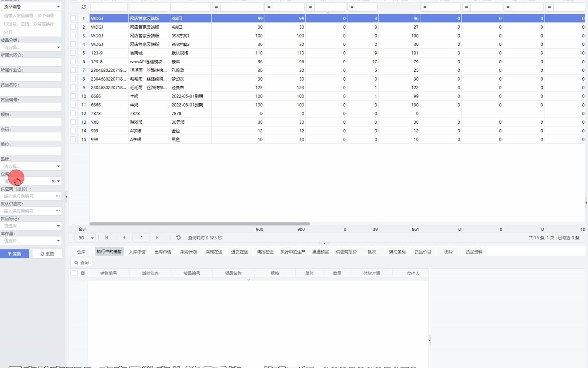This screenshot has height=368, width=588.
Task: Open the equals operator on the second numeric filter
Action: coord(269,7)
